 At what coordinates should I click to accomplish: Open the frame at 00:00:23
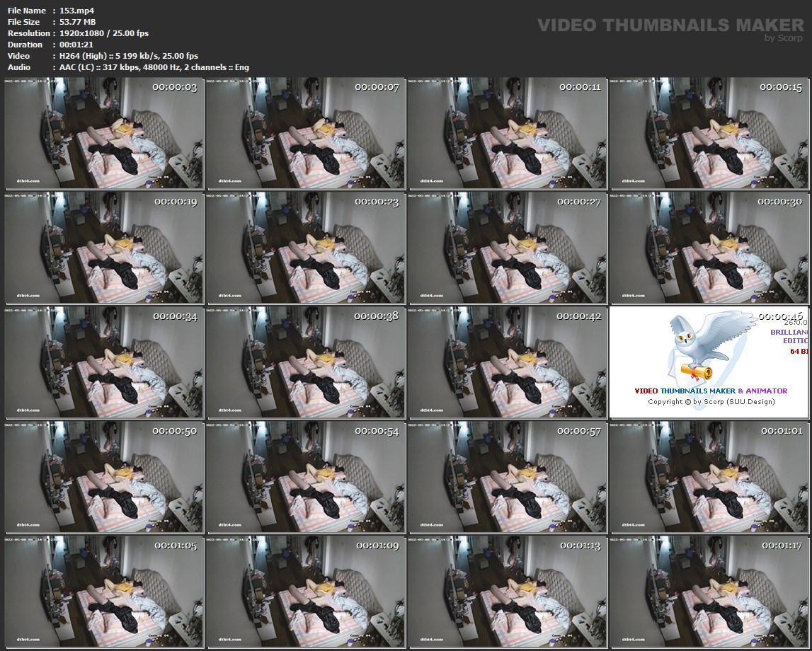[306, 248]
